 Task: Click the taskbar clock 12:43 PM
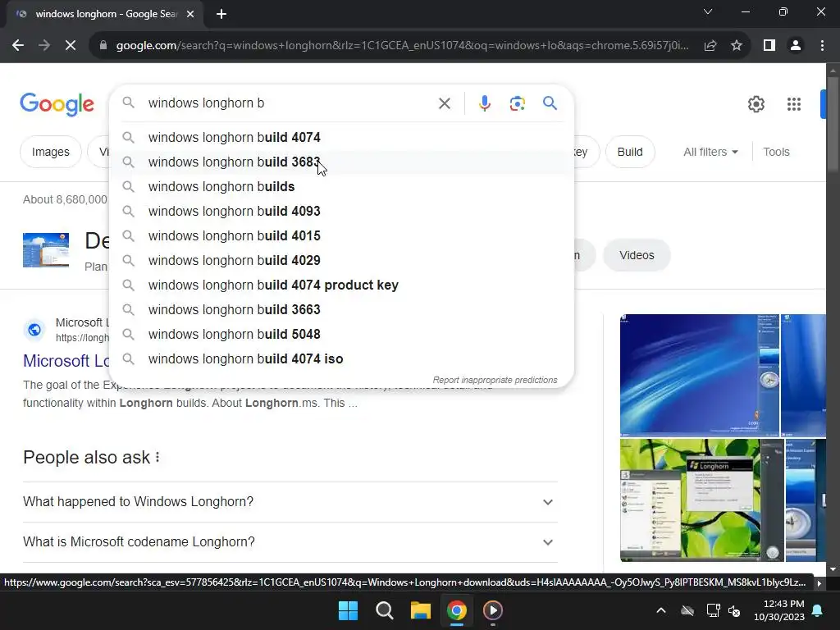[x=779, y=610]
